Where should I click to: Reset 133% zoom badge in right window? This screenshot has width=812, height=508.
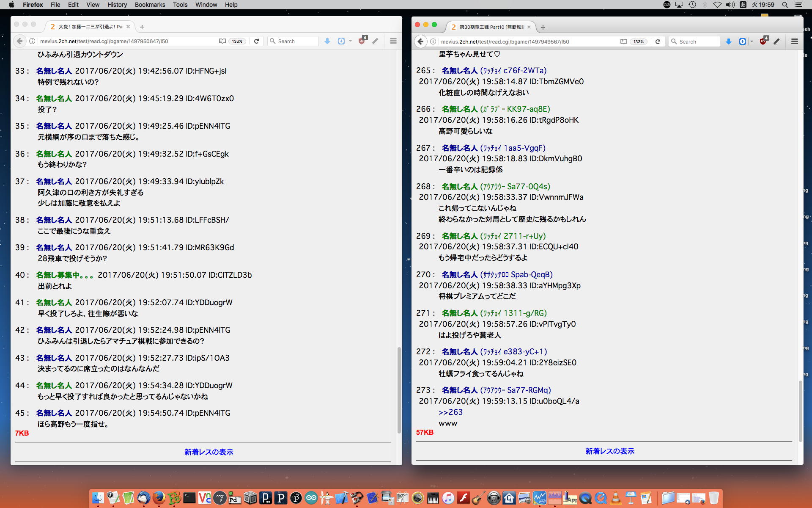pos(638,41)
